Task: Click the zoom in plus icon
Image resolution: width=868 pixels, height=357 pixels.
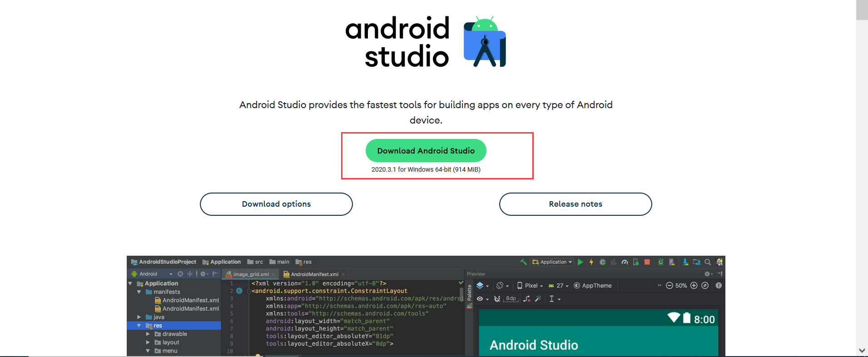Action: [x=694, y=286]
